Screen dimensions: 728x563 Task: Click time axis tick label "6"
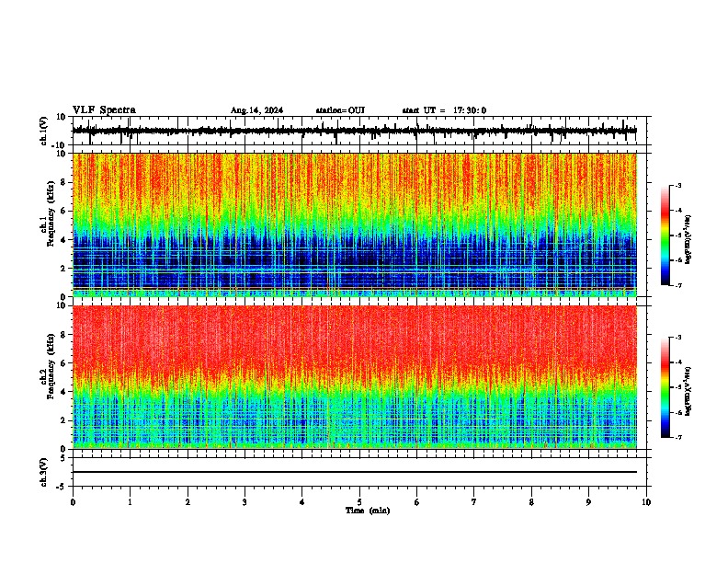[417, 502]
